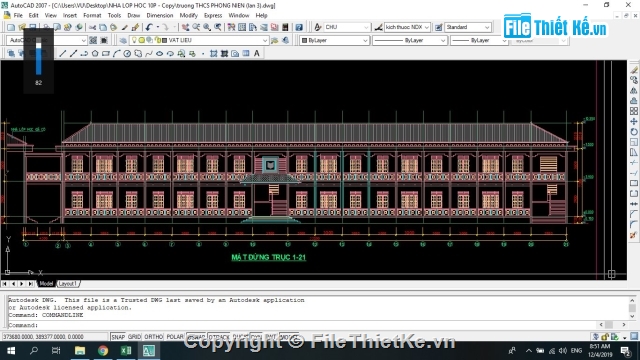This screenshot has height=360, width=640.
Task: Open the Help question mark icon
Action: coord(299,27)
